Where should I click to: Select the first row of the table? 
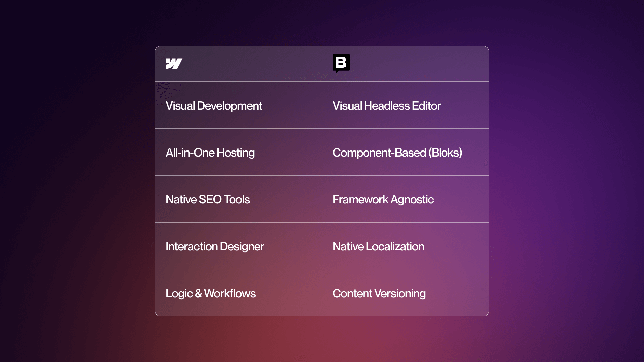click(322, 105)
